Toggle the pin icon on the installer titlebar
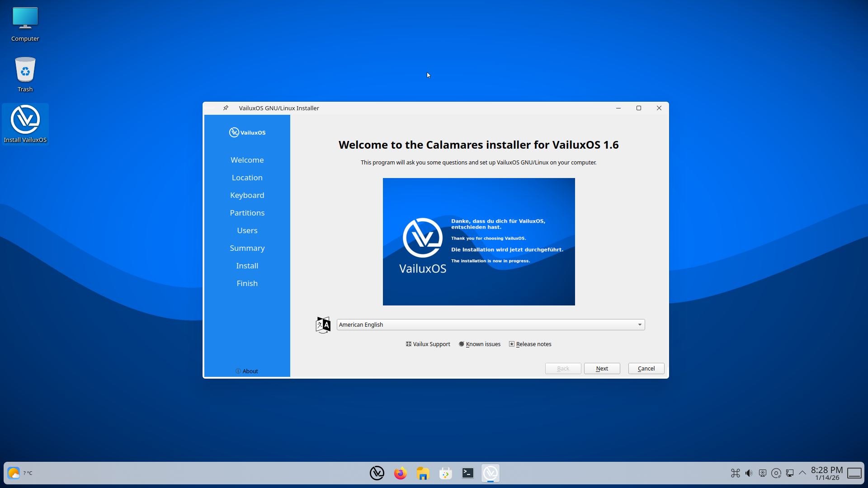Image resolution: width=868 pixels, height=488 pixels. (x=226, y=108)
